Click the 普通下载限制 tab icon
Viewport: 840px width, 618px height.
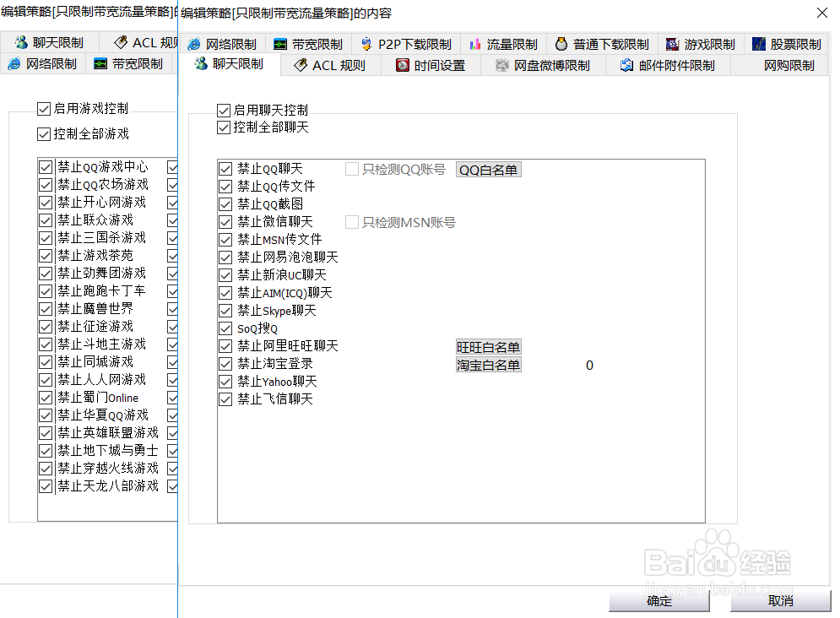pyautogui.click(x=561, y=44)
